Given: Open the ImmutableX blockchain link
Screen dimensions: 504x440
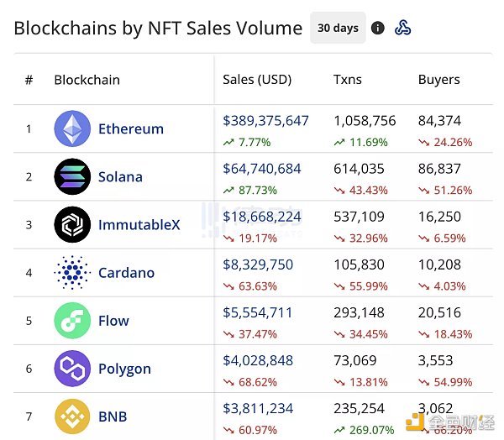Looking at the screenshot, I should (x=139, y=225).
